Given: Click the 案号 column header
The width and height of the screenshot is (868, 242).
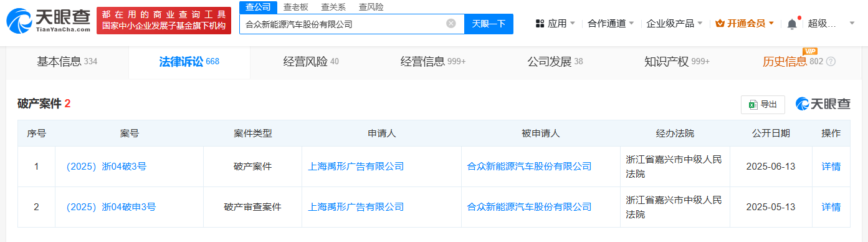Looking at the screenshot, I should point(129,133).
